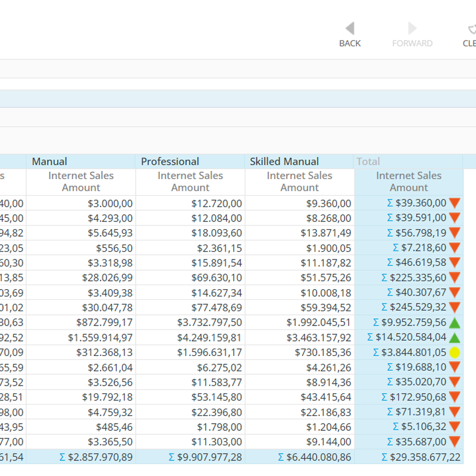Image resolution: width=476 pixels, height=476 pixels.
Task: Click the red down indicator beside $172.950,68
Action: click(455, 397)
